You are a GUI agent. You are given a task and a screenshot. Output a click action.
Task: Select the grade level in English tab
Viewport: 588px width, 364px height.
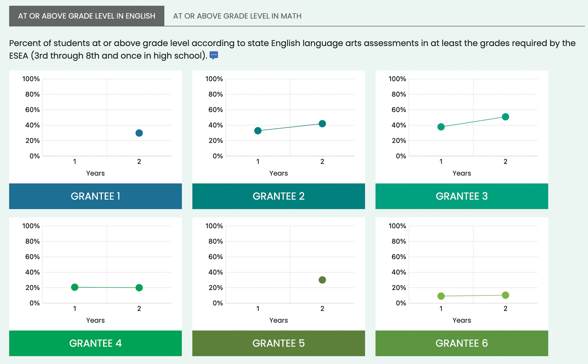(87, 16)
